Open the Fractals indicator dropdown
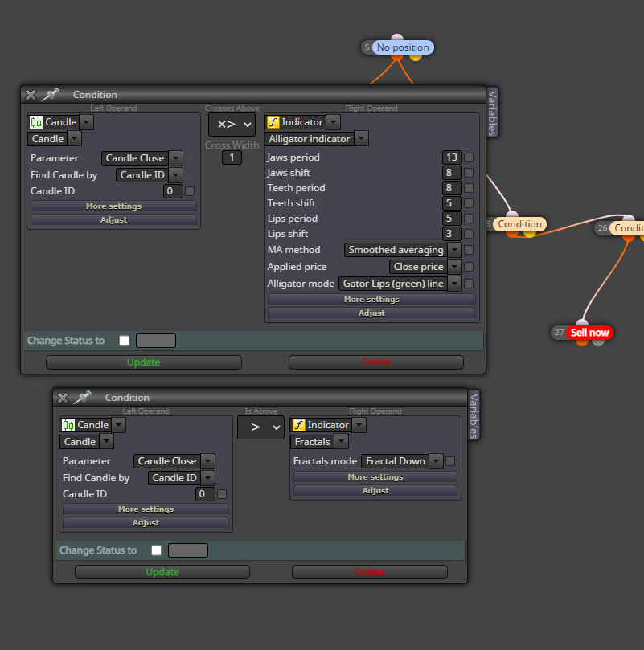 [341, 442]
